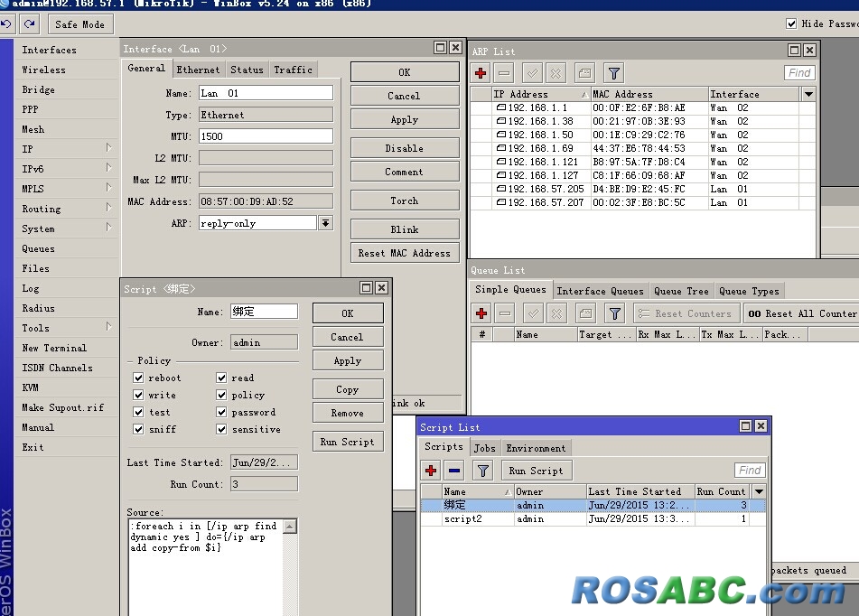Viewport: 859px width, 616px height.
Task: Click the minus Remove icon in Queue List
Action: 505,313
